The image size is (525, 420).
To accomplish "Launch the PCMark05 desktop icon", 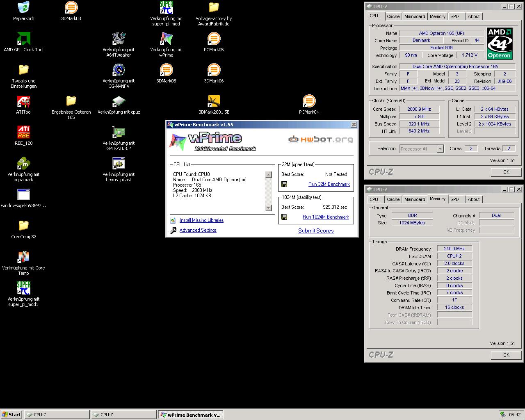I will [x=214, y=39].
